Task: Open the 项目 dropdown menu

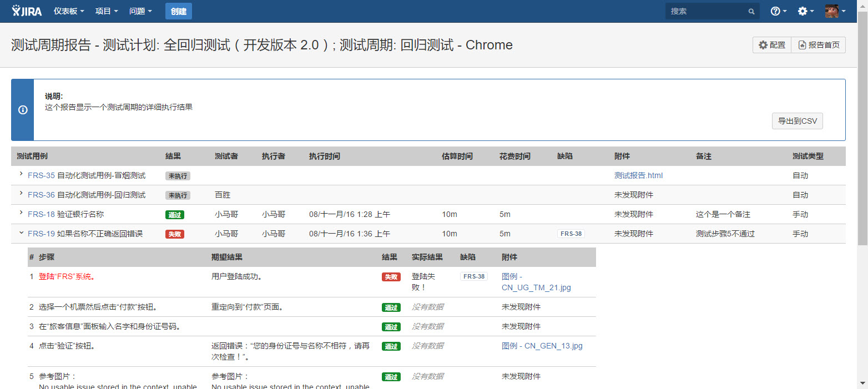Action: 107,11
